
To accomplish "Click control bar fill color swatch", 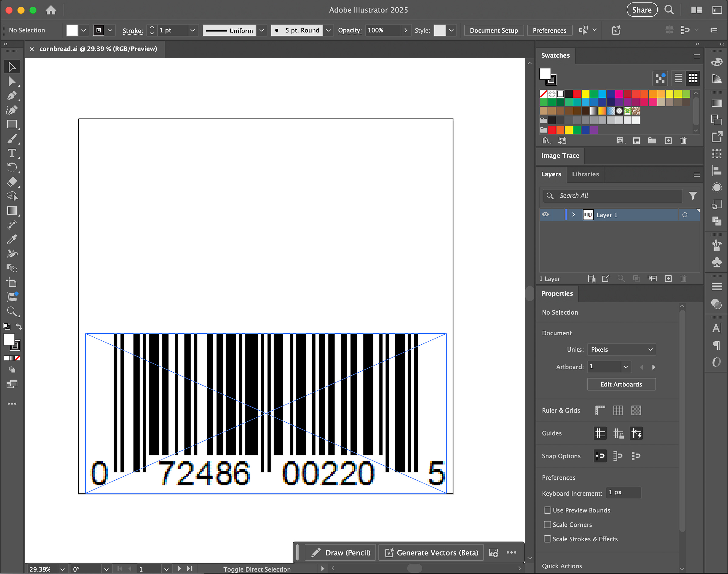I will click(x=72, y=30).
